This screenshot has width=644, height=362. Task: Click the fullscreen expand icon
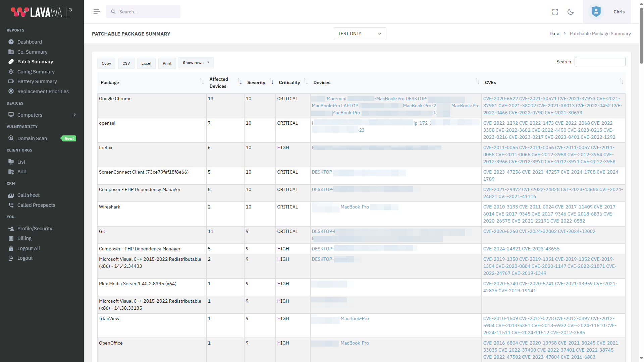pos(555,12)
